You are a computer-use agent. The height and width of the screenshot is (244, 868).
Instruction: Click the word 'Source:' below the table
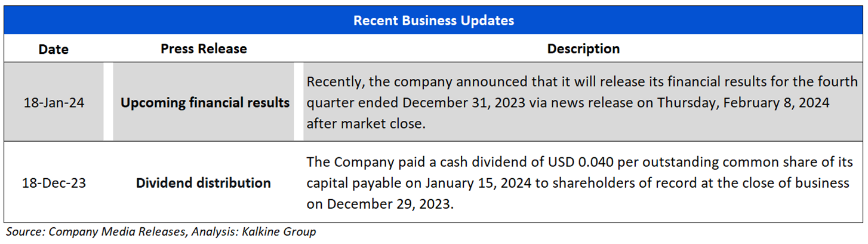[x=24, y=232]
